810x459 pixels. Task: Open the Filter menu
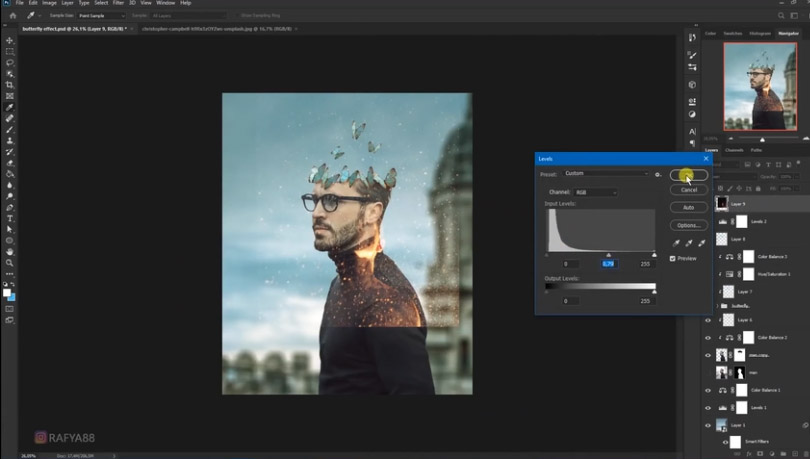point(120,3)
